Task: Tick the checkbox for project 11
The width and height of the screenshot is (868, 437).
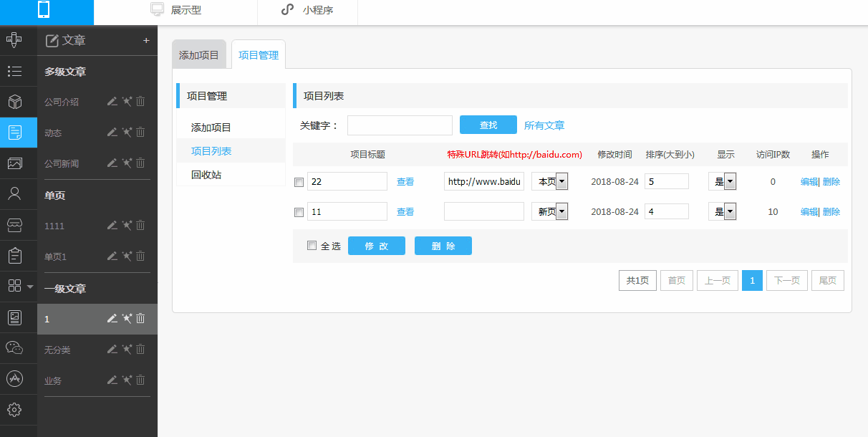Action: (x=299, y=212)
